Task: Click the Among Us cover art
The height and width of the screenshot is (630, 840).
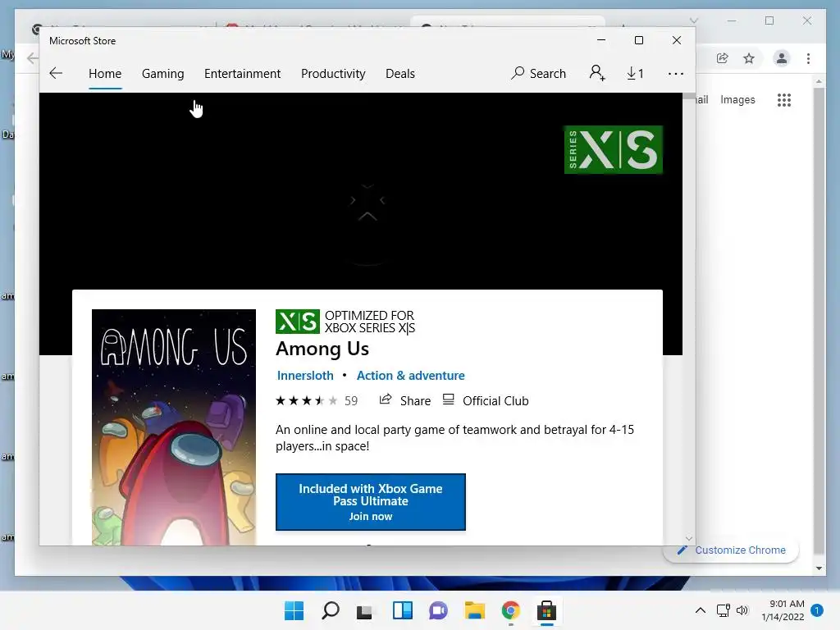Action: tap(174, 427)
